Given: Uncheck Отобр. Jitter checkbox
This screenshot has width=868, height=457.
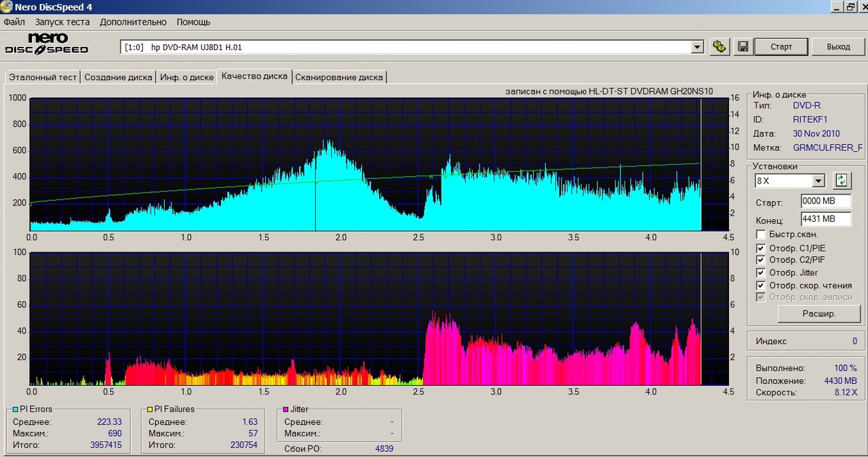Looking at the screenshot, I should (x=760, y=273).
